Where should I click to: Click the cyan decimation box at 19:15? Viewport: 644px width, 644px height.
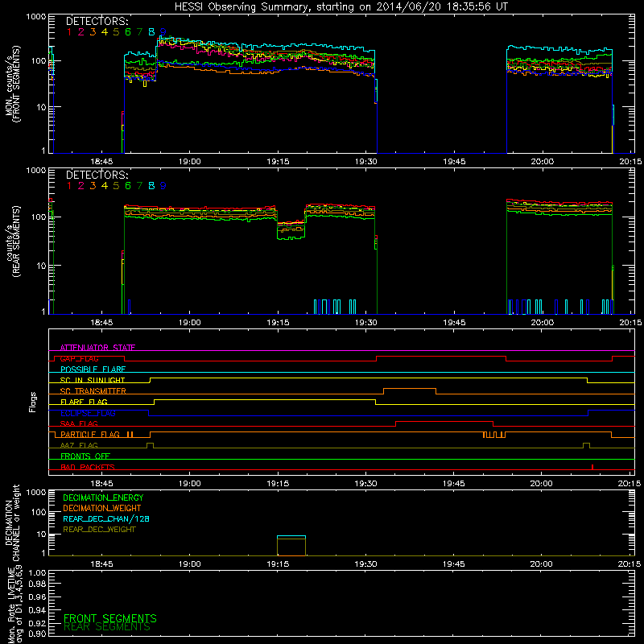pos(291,536)
